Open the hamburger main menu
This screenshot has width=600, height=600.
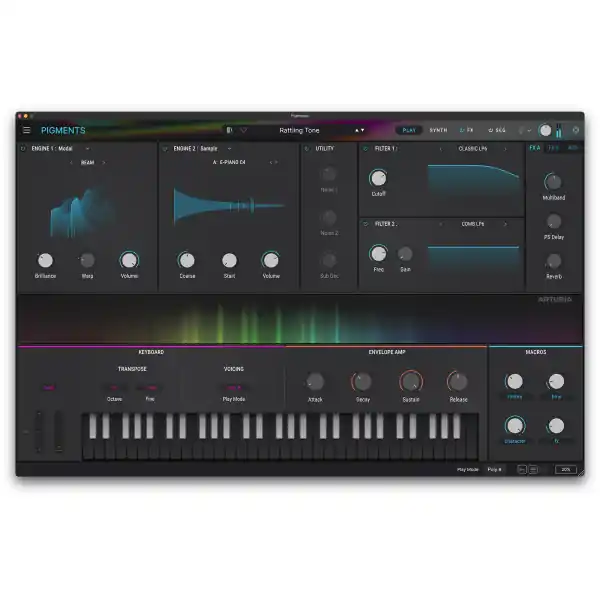(x=26, y=130)
